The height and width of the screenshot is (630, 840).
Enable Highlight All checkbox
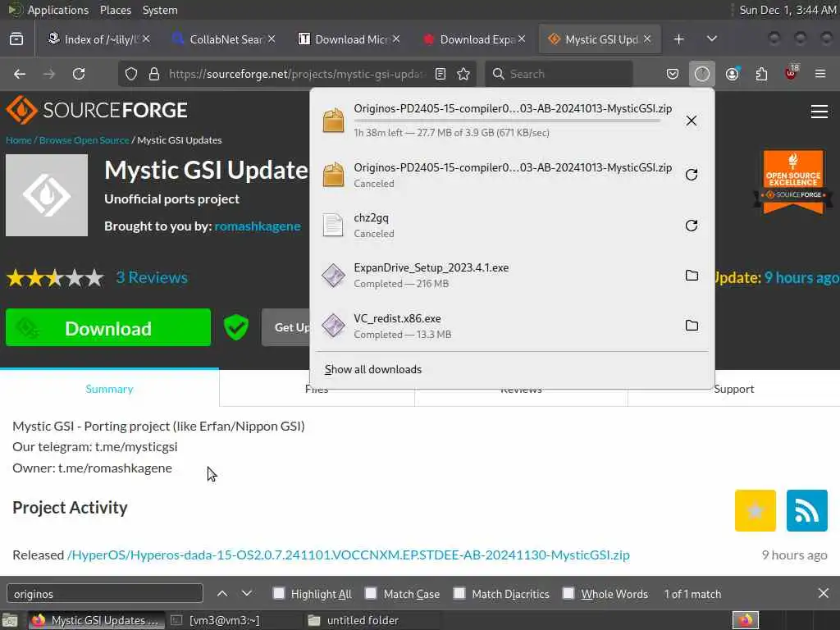tap(279, 594)
